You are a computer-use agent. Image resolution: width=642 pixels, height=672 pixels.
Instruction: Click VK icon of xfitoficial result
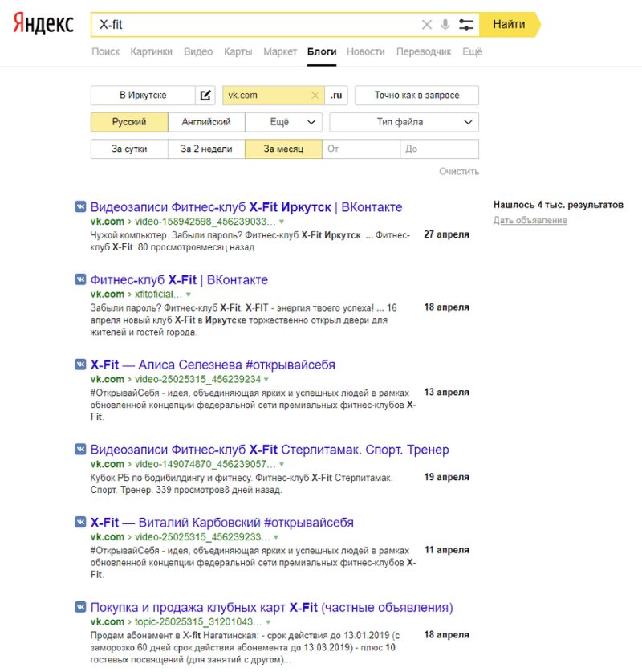click(80, 279)
